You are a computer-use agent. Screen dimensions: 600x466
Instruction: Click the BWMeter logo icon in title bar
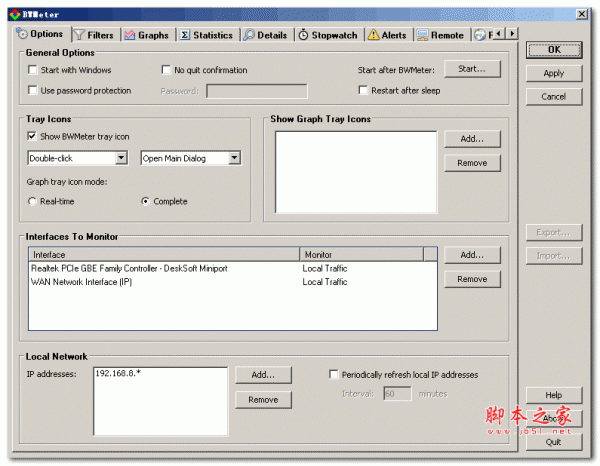pos(15,15)
